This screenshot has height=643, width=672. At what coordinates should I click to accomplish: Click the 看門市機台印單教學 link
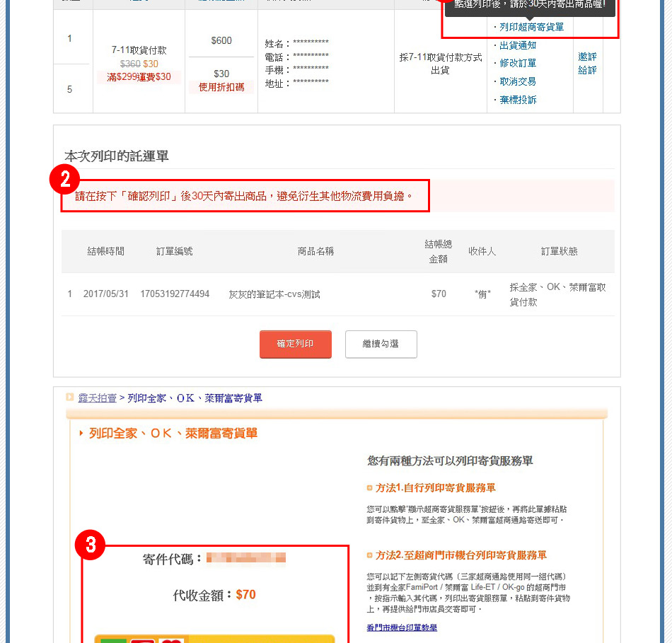pyautogui.click(x=402, y=627)
